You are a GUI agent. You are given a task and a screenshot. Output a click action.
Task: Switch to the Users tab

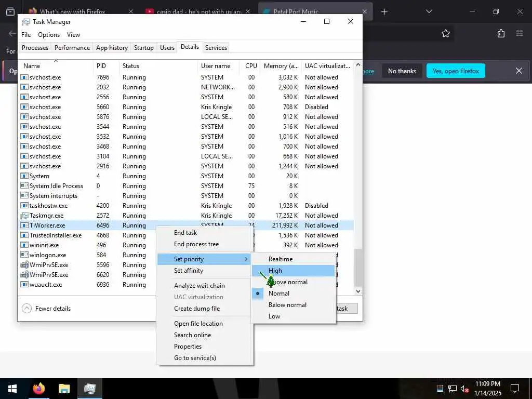click(167, 47)
